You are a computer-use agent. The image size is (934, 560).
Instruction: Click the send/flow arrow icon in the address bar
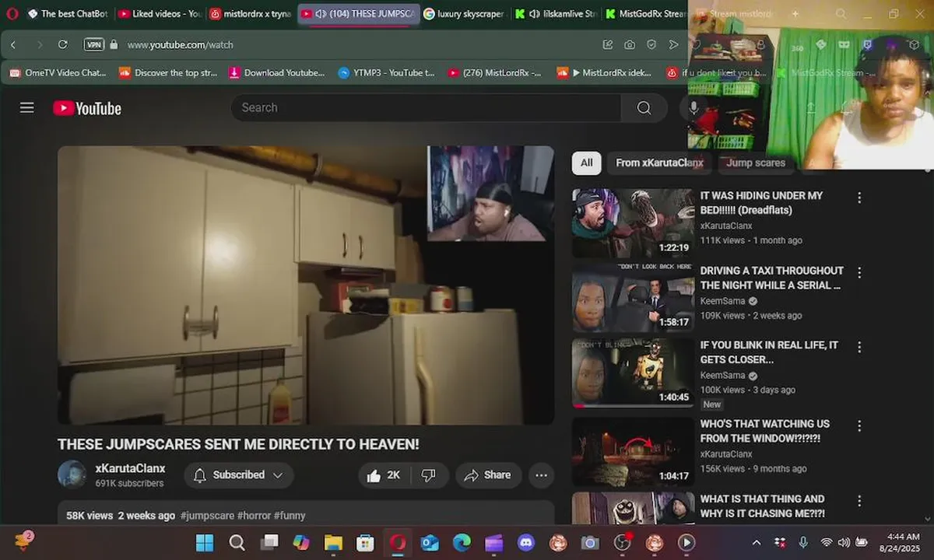click(x=673, y=45)
